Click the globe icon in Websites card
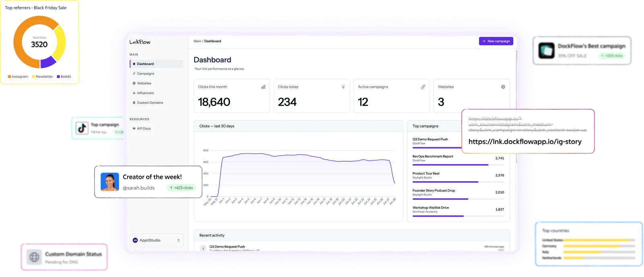Screen dimensions: 644x277 point(503,87)
